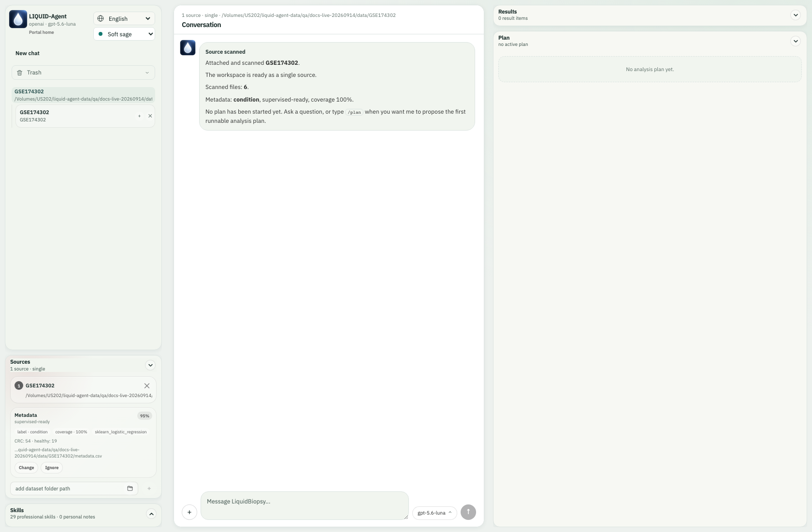Click the /plan command chip in message
This screenshot has width=812, height=532.
[355, 112]
